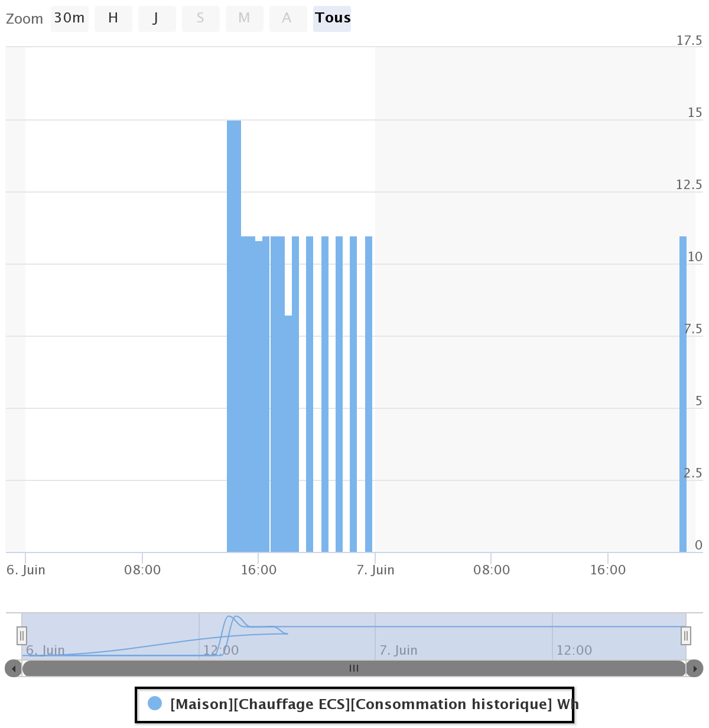
Task: Select the 30m zoom button
Action: [70, 18]
